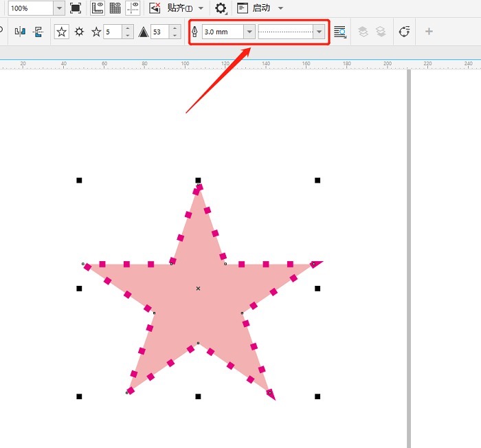Click the mirror vertically icon
The image size is (481, 448).
click(x=38, y=32)
